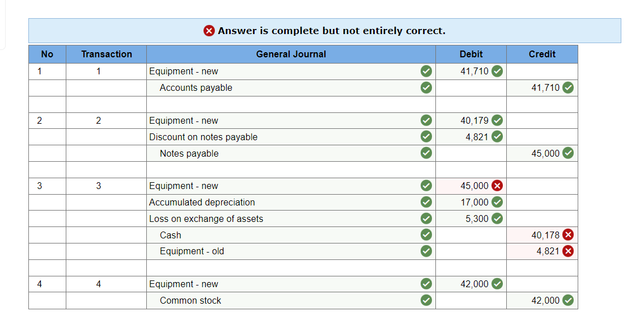The image size is (644, 336).
Task: Click the green check next to 17,000
Action: click(x=497, y=202)
